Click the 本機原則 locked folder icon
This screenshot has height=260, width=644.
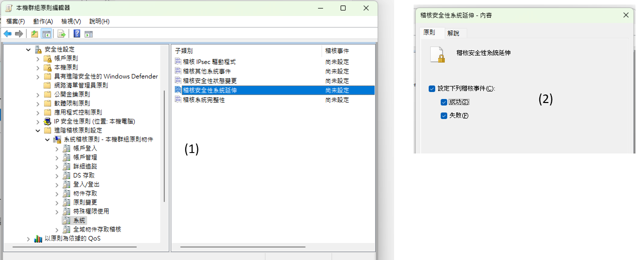coord(48,67)
